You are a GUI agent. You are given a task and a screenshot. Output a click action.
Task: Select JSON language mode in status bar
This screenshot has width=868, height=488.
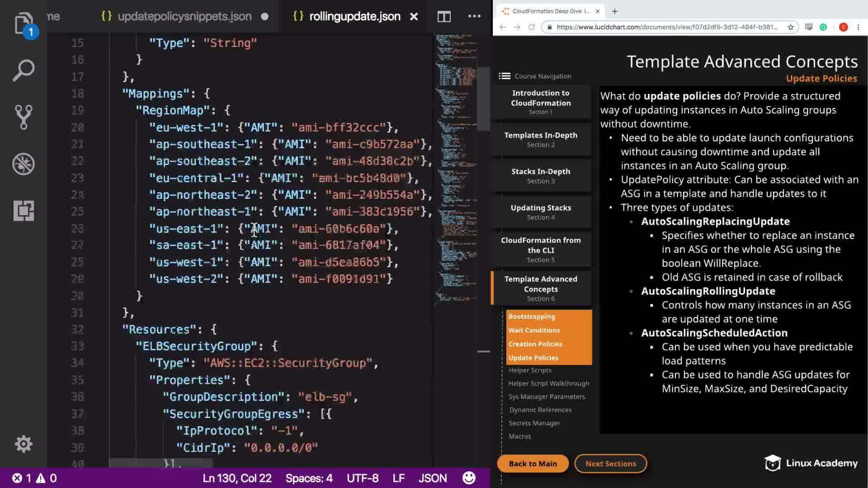point(432,478)
